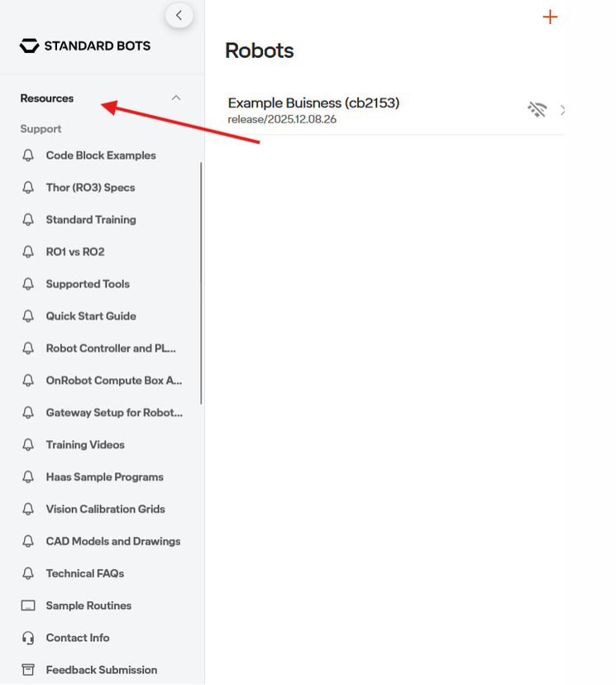The image size is (616, 685).
Task: Click bell icon beside Training Videos
Action: click(28, 445)
